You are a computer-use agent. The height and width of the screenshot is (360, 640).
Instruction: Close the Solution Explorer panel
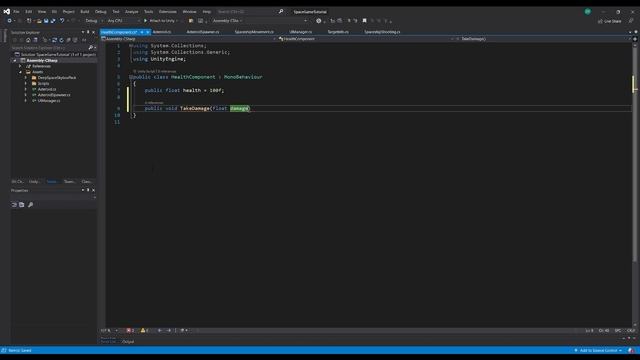(93, 32)
